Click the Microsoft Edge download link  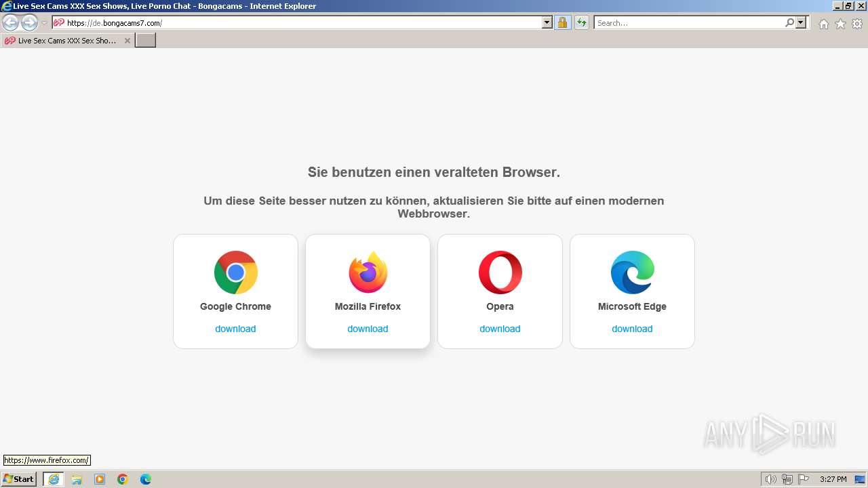pos(632,329)
